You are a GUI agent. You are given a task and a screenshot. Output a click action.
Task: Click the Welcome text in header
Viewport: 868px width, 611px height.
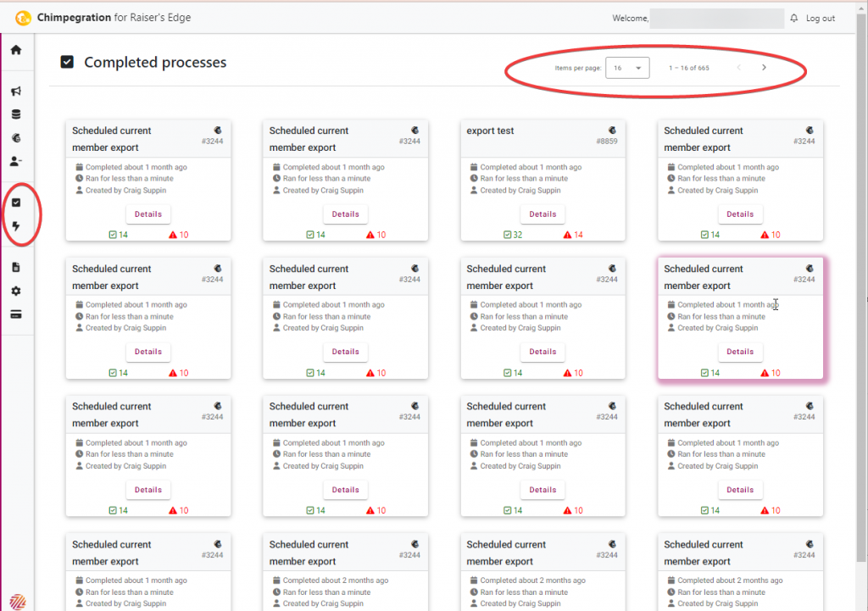(x=631, y=19)
